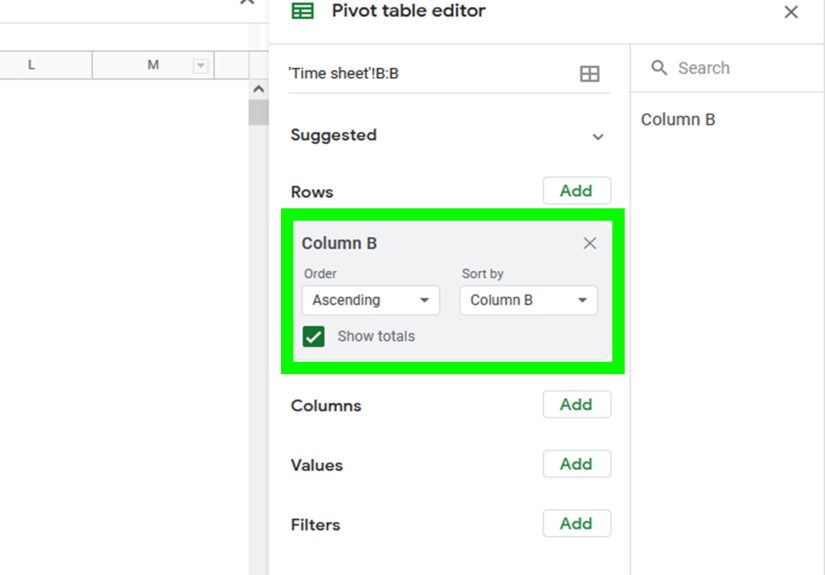The height and width of the screenshot is (575, 825).
Task: Remove Column B from Rows
Action: tap(590, 243)
